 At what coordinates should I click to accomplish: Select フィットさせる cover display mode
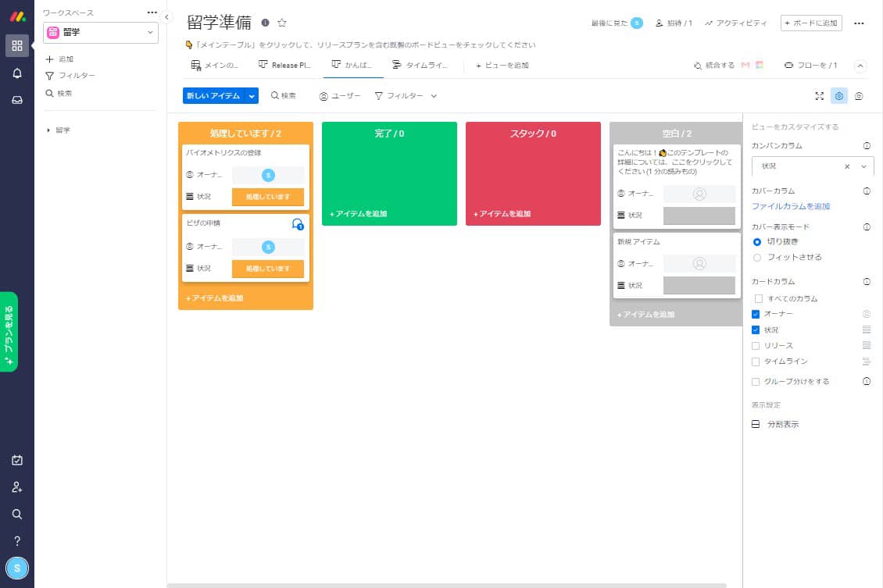[757, 258]
